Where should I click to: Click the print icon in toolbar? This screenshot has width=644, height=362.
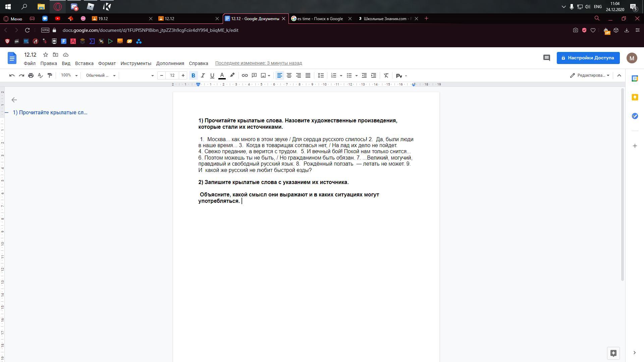(x=31, y=75)
